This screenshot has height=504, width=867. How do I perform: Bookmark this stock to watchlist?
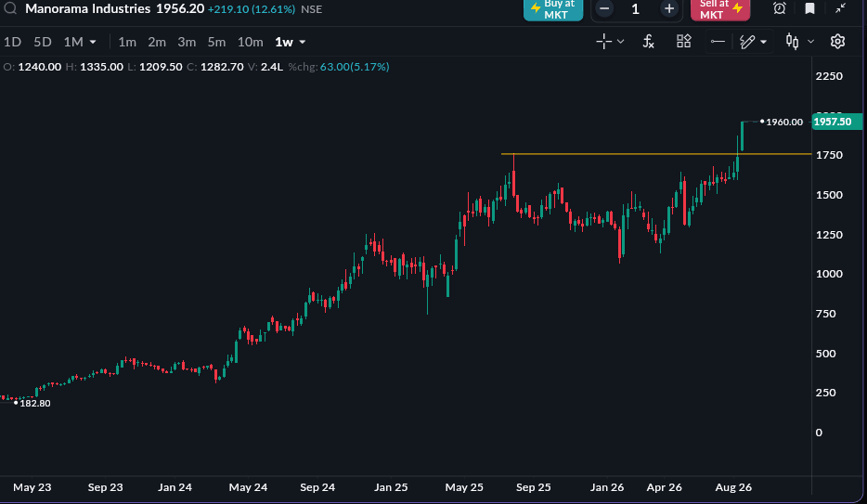pos(809,8)
